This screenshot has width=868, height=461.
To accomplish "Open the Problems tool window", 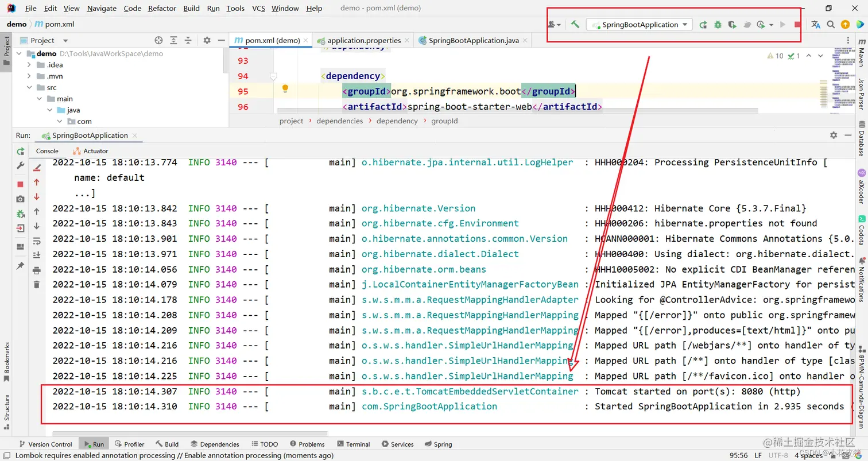I will pyautogui.click(x=307, y=444).
